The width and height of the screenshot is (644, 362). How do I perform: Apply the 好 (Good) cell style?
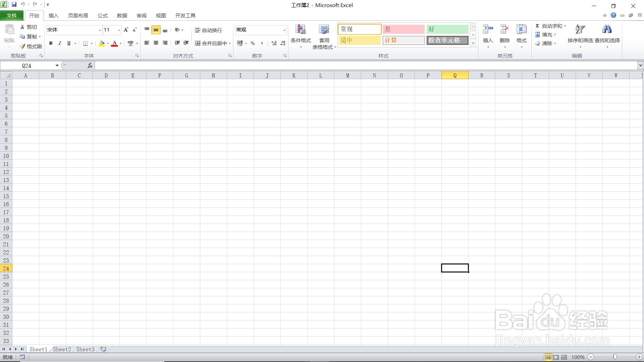click(447, 29)
